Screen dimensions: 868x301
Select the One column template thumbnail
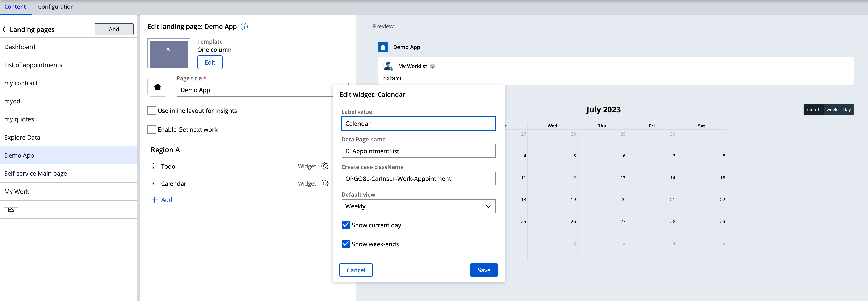(169, 54)
